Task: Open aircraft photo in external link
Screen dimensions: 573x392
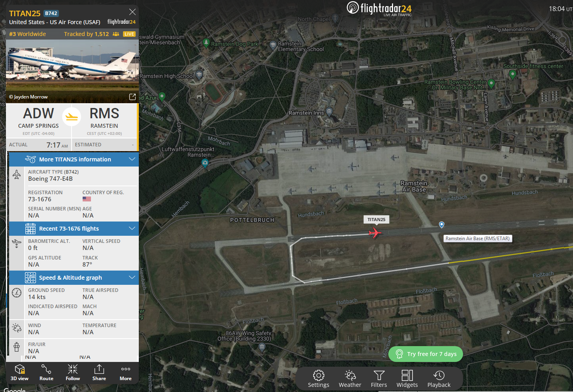Action: (132, 97)
